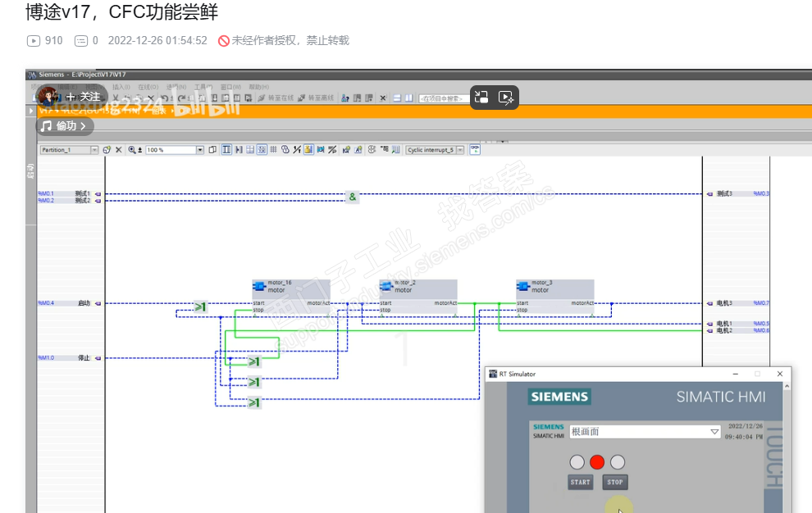Click START button in RT Simulator
The width and height of the screenshot is (812, 513).
click(580, 482)
